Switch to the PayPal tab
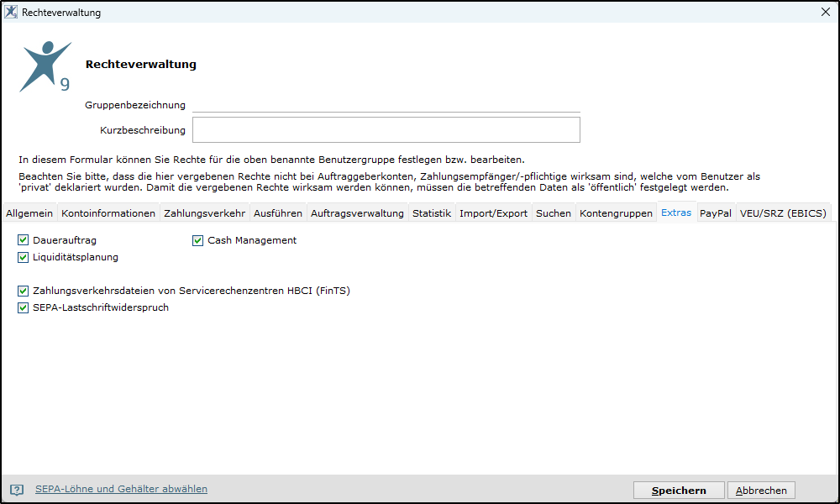840x504 pixels. [716, 213]
